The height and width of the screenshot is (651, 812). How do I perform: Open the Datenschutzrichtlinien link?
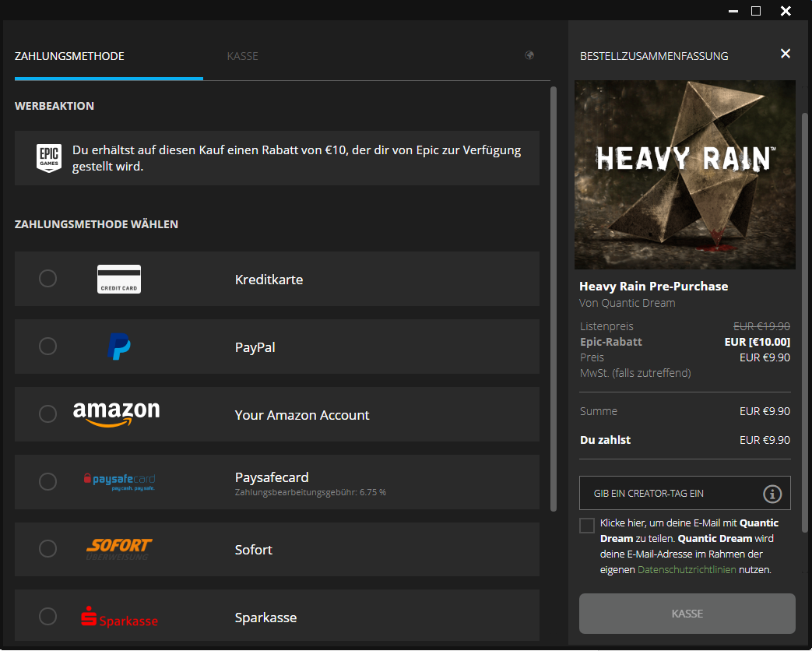687,570
